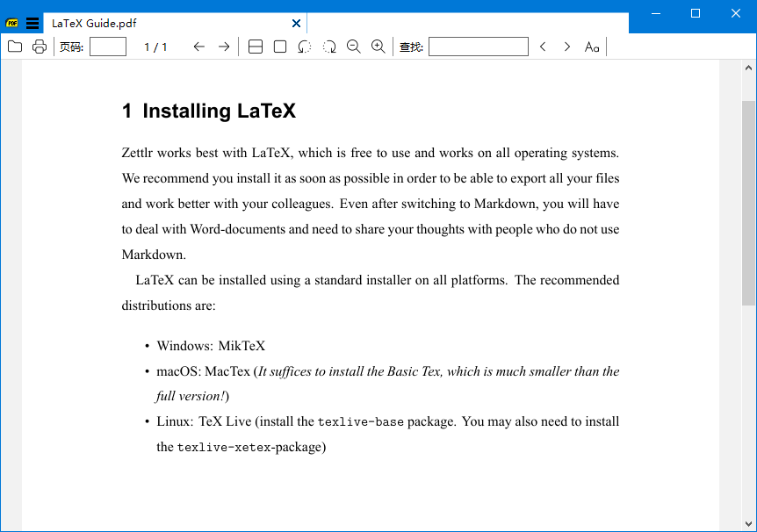Click the vertical scrollbar up arrow
757x532 pixels.
[x=749, y=68]
